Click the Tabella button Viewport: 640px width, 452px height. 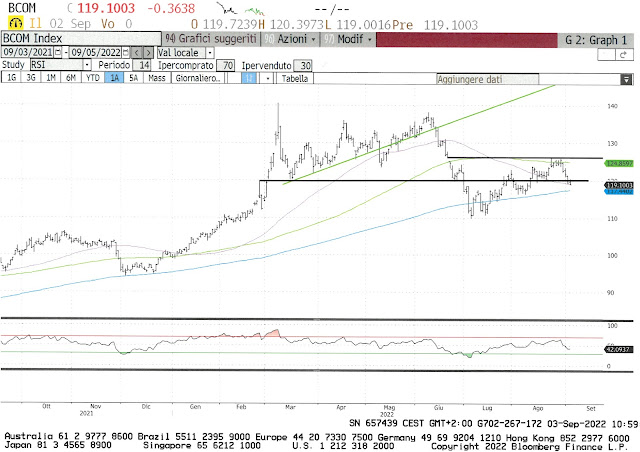click(295, 78)
